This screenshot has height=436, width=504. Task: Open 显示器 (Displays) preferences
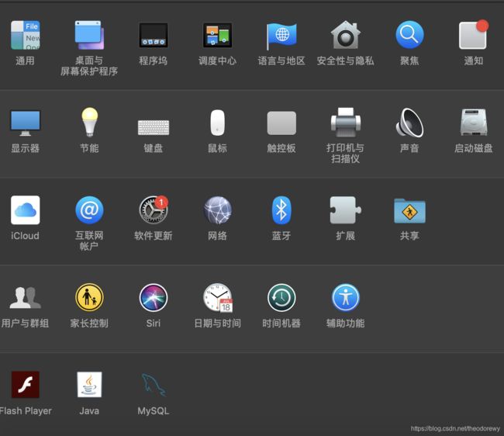pos(25,123)
